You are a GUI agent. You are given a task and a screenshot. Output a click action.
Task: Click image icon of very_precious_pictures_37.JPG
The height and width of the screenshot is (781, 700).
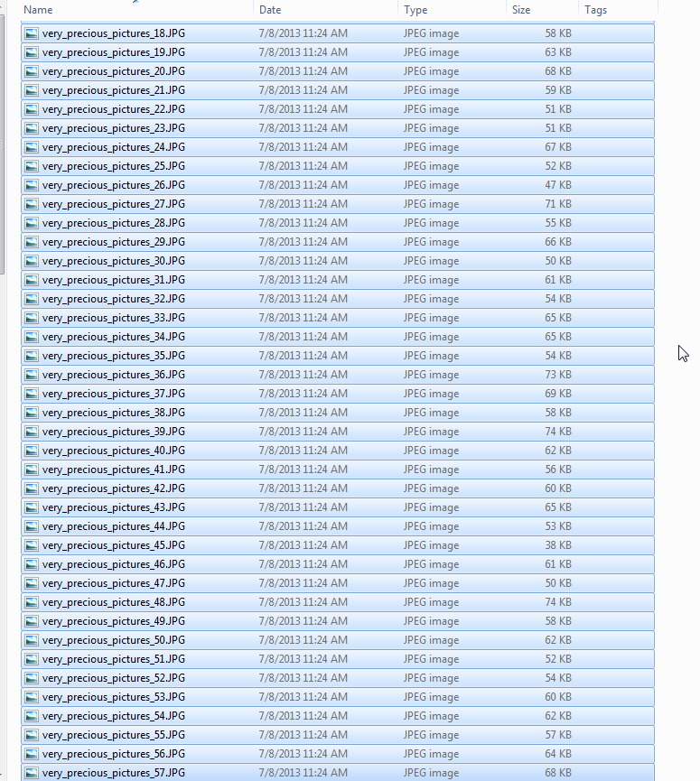[x=32, y=394]
